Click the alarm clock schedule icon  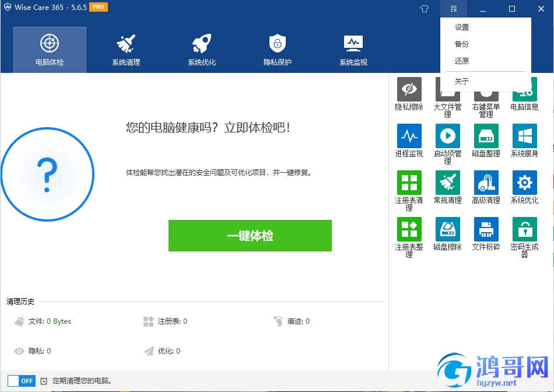44,381
